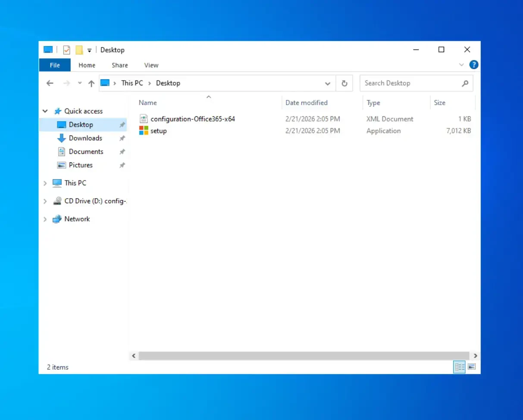The image size is (523, 420).
Task: Open the Downloads folder in the sidebar
Action: click(x=85, y=138)
